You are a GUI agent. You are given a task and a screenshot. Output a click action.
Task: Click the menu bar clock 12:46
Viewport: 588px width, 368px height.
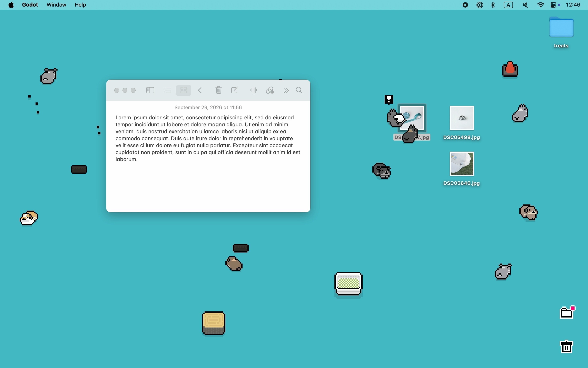tap(573, 5)
